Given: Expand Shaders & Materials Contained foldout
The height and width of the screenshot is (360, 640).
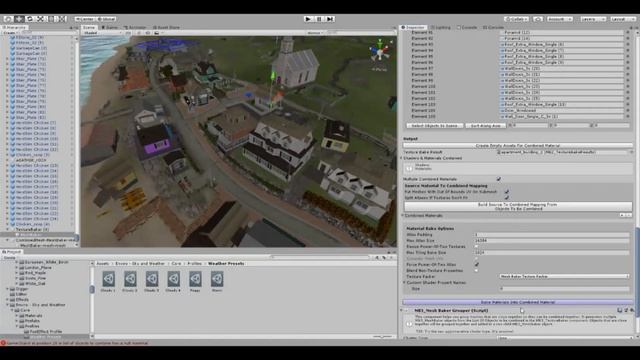Looking at the screenshot, I should click(402, 158).
